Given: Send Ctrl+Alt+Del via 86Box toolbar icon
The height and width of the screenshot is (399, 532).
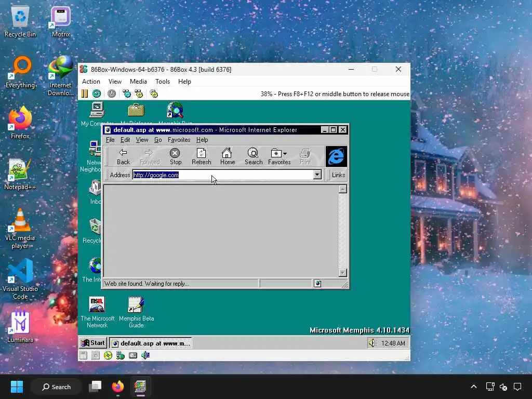Looking at the screenshot, I should pyautogui.click(x=127, y=94).
